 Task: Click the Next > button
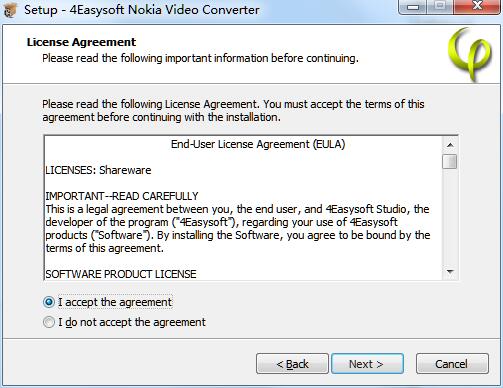(367, 364)
